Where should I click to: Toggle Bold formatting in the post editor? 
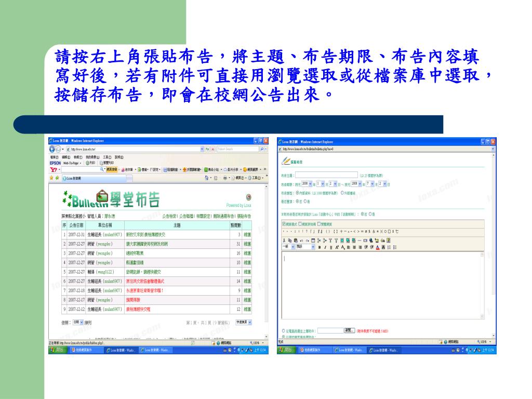(320, 247)
